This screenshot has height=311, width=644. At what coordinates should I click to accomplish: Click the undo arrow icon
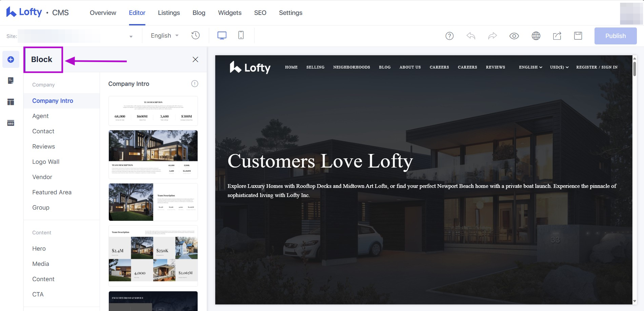click(471, 36)
